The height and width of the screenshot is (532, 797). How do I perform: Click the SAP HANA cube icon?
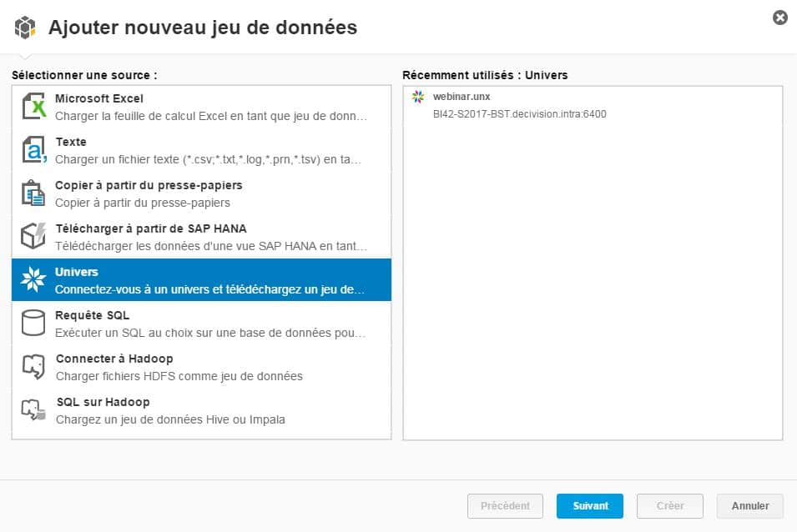pos(33,236)
